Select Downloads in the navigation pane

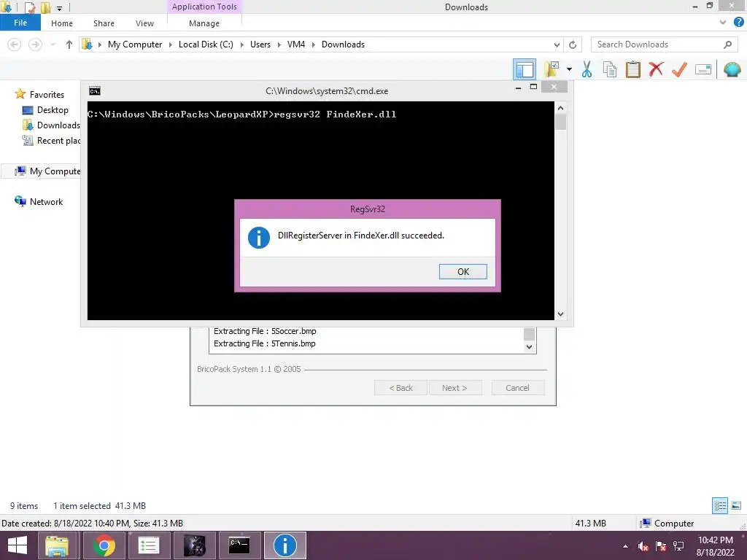pos(58,125)
